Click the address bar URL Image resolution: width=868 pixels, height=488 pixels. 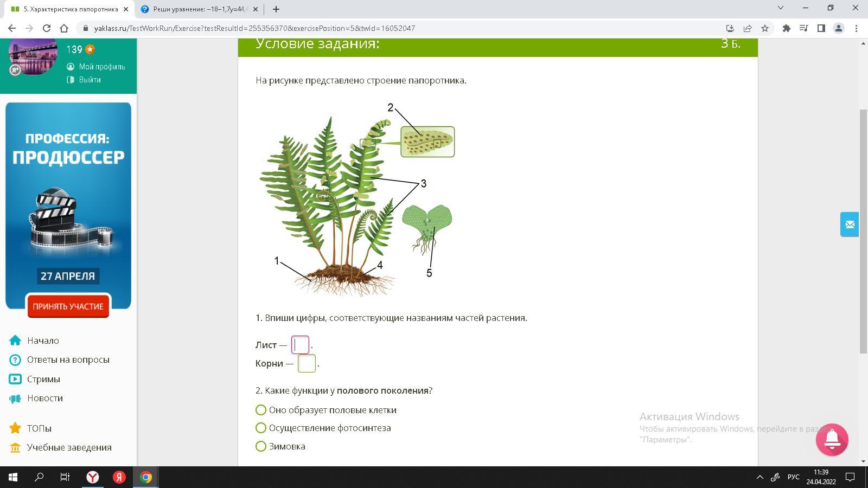click(x=254, y=28)
